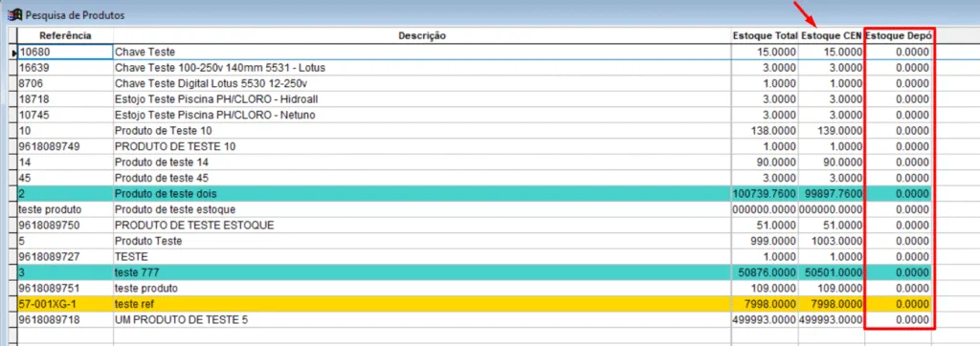Image resolution: width=980 pixels, height=346 pixels.
Task: Click description 'UM PRODUTO DE TESTE 5'
Action: pos(181,320)
